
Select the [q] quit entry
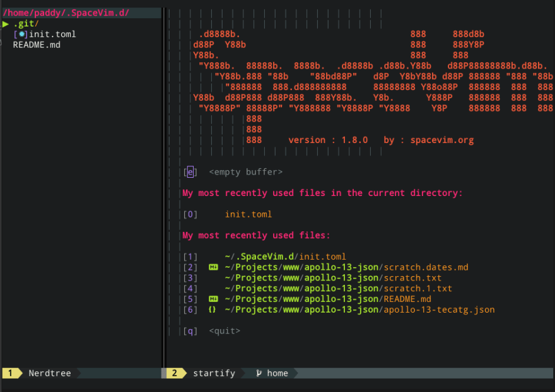pyautogui.click(x=211, y=331)
